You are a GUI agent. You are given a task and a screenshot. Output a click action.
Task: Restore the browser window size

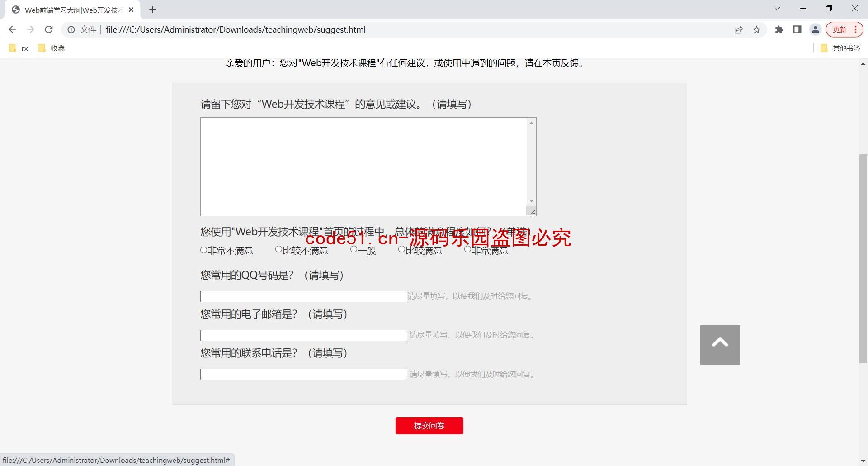tap(829, 9)
